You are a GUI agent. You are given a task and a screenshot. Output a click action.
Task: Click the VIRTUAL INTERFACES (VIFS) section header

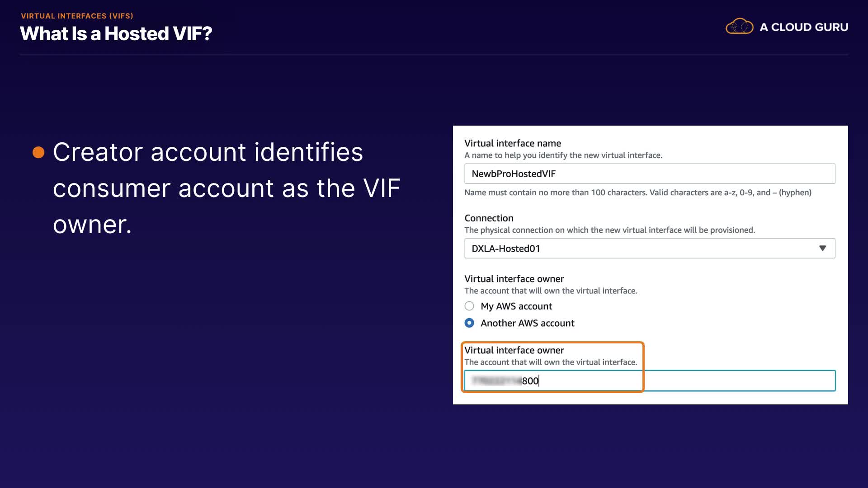point(77,16)
